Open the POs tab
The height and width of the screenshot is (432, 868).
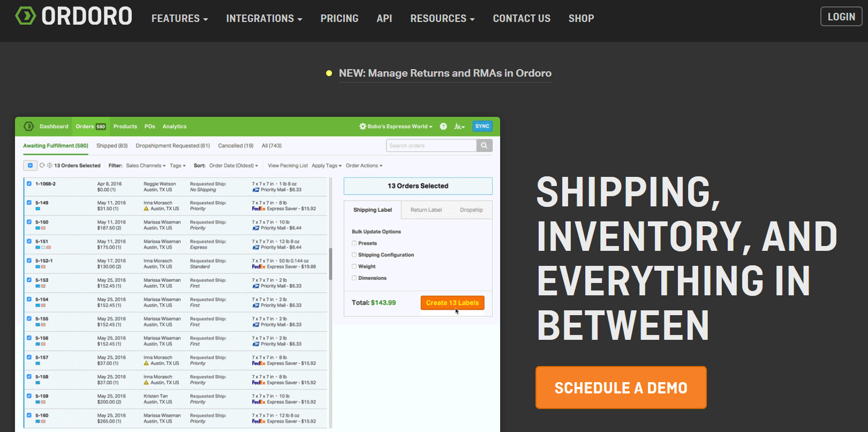click(150, 126)
